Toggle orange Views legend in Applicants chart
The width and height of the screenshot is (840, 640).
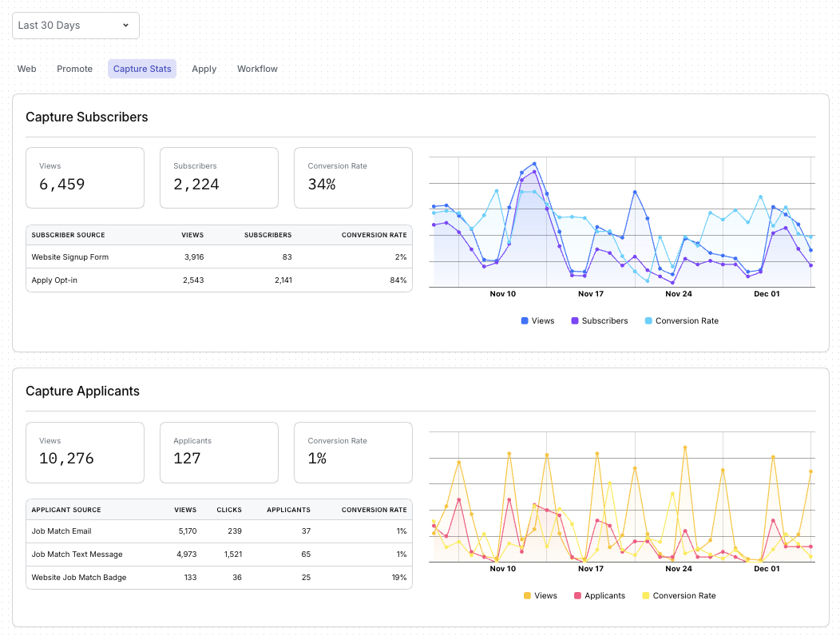pyautogui.click(x=540, y=595)
